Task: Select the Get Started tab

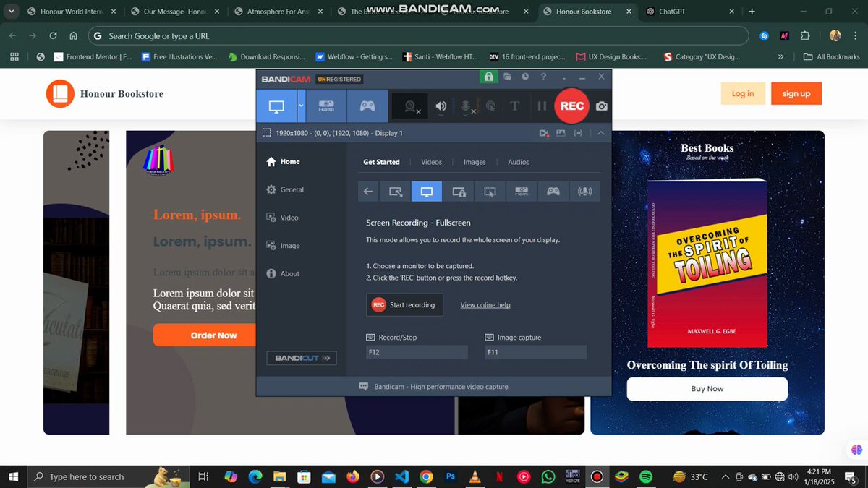Action: click(x=381, y=163)
